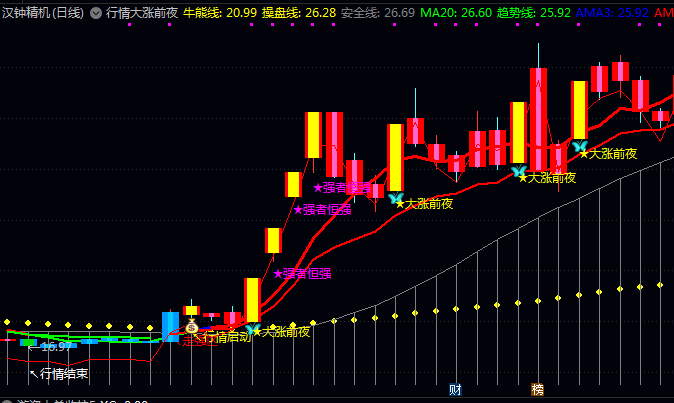
Task: Click the 安全线: 26.69 readout
Action: coord(378,13)
